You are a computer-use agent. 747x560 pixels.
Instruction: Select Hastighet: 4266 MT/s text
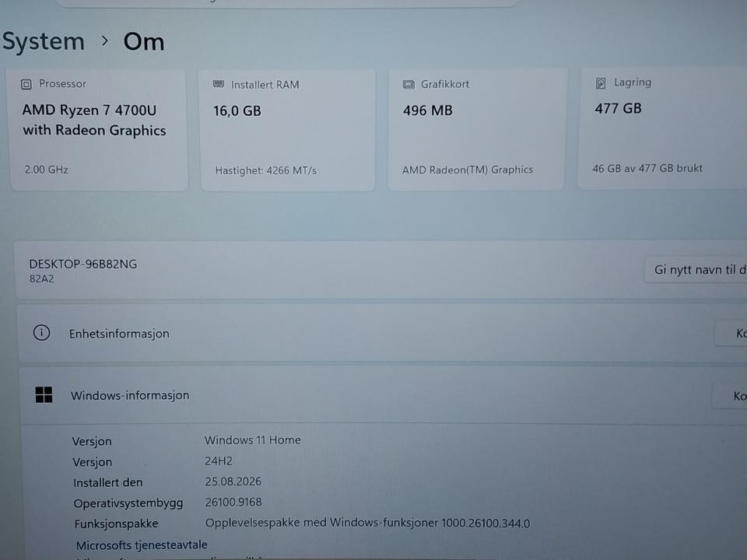(x=266, y=170)
